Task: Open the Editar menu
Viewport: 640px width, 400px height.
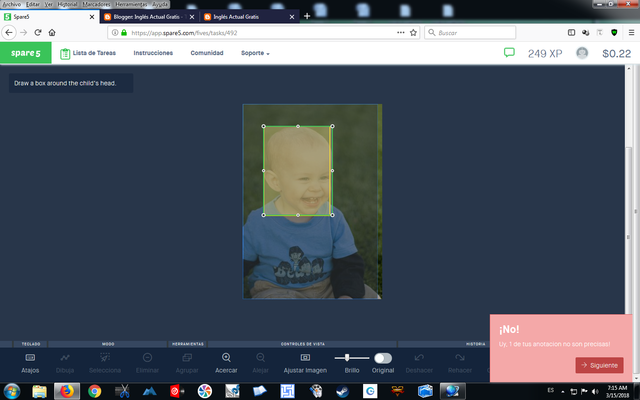Action: click(x=33, y=4)
